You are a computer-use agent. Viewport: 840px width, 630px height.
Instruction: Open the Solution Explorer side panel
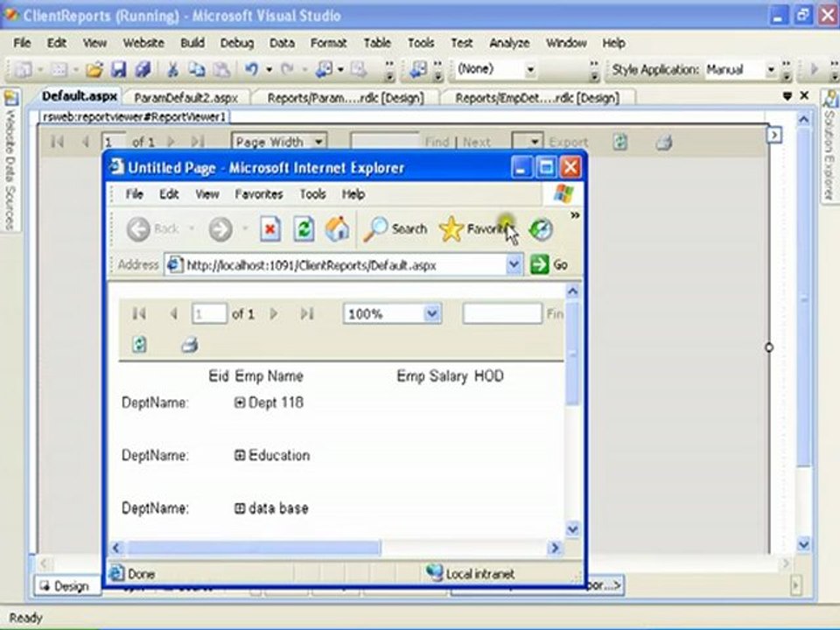click(829, 146)
